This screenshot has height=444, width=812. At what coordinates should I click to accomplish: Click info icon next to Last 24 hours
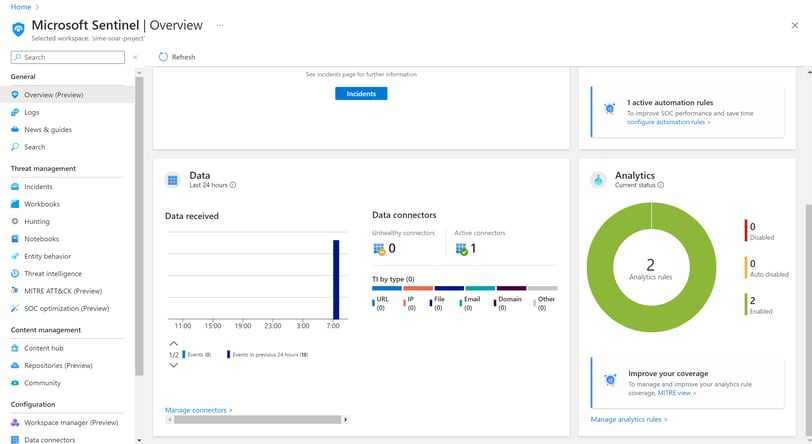coord(233,185)
